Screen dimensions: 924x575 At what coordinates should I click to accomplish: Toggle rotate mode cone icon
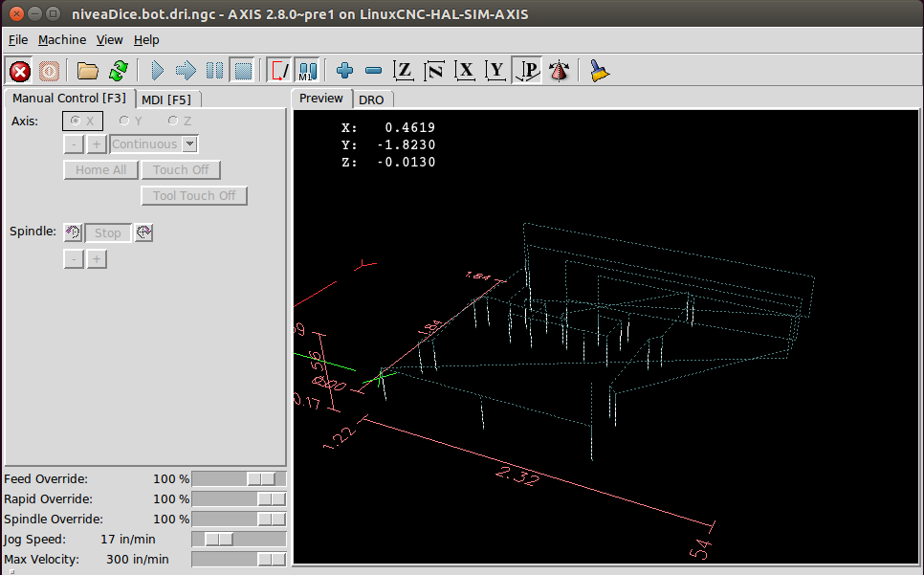coord(559,72)
